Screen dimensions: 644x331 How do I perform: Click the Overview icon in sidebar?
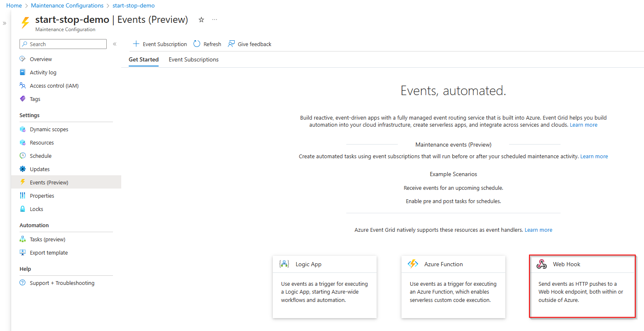pos(23,59)
